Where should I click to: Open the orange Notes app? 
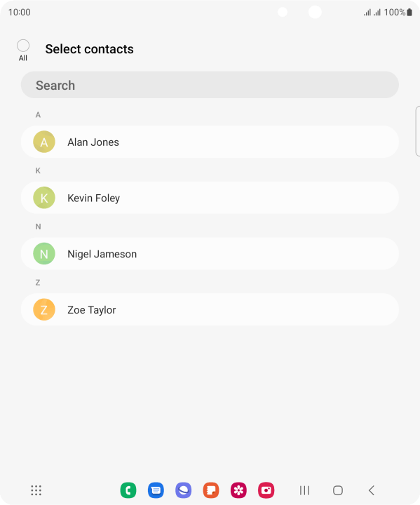(211, 490)
